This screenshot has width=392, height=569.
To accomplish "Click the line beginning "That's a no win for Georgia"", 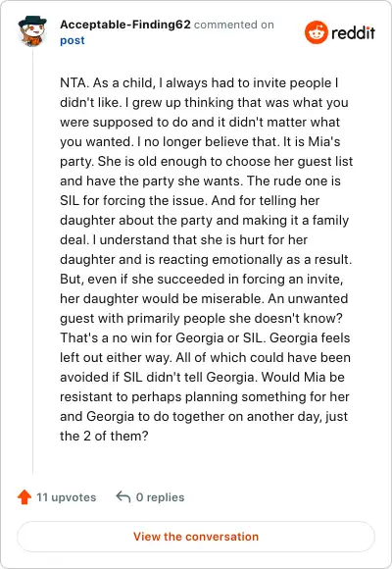I will tap(205, 337).
